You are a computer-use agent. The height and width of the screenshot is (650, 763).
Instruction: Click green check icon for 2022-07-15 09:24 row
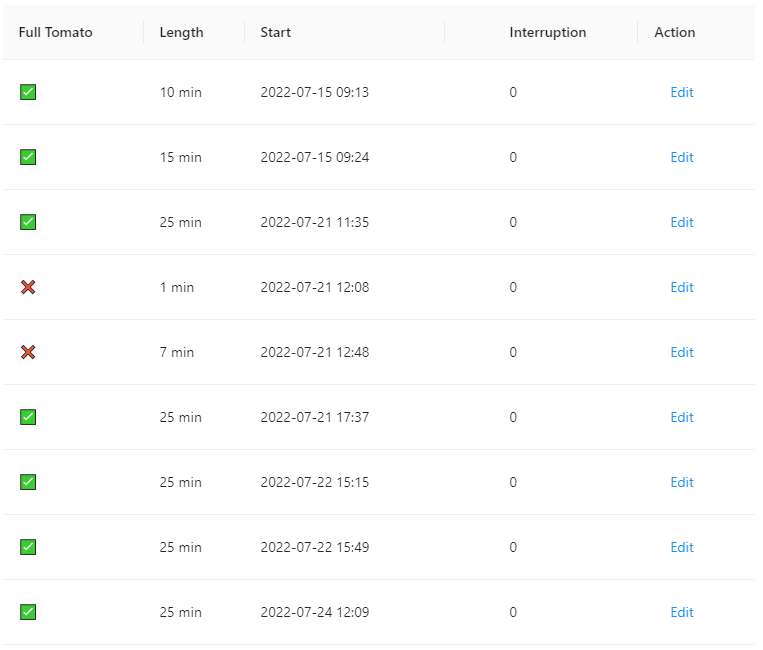click(x=28, y=157)
